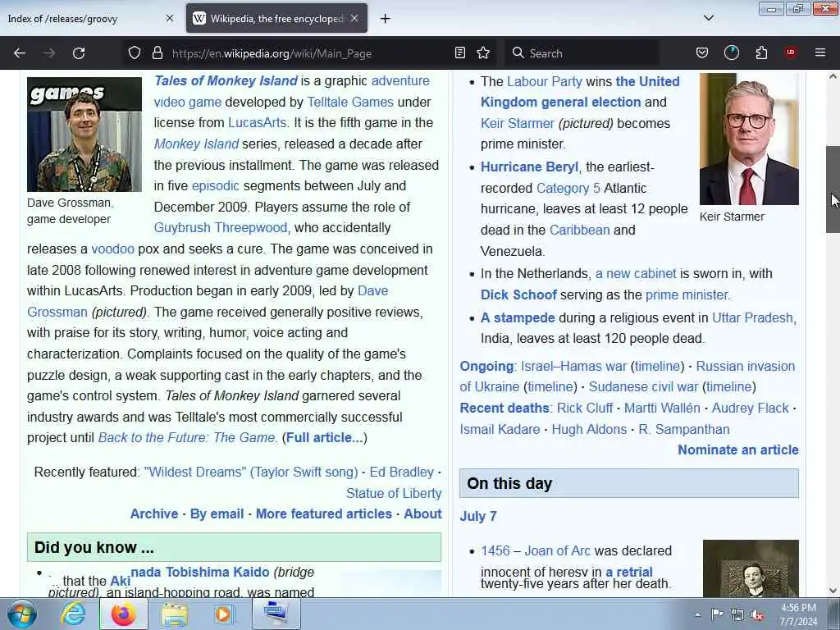Open the Labour Party link
The height and width of the screenshot is (630, 840).
545,81
